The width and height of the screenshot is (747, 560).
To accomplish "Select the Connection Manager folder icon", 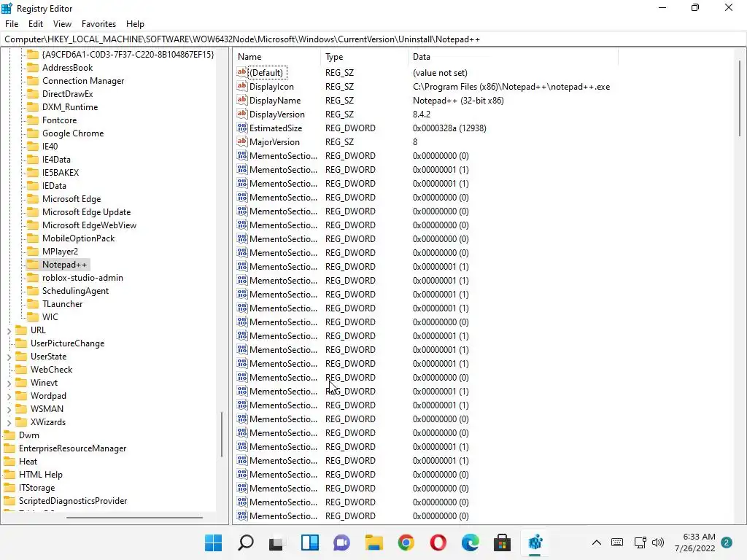I will tap(32, 80).
